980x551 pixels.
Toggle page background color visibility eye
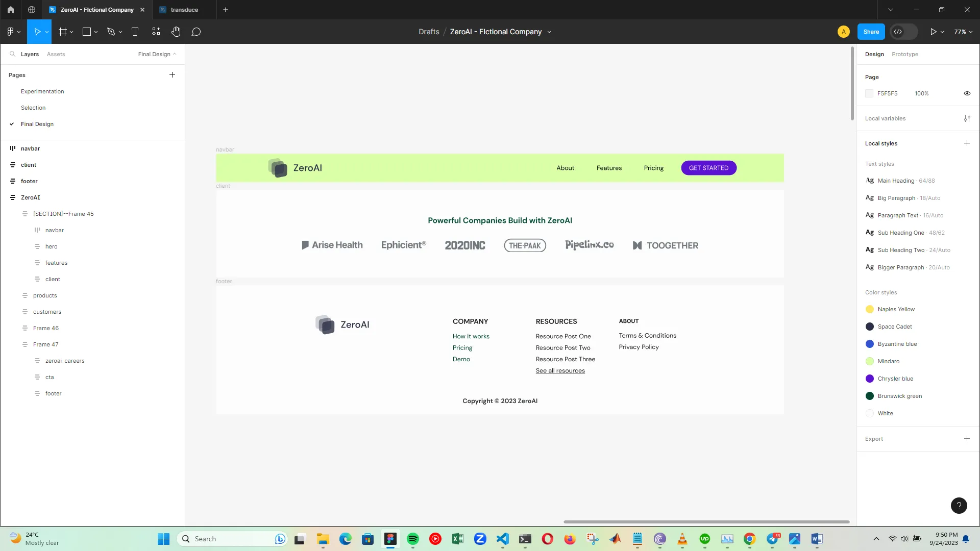click(967, 93)
